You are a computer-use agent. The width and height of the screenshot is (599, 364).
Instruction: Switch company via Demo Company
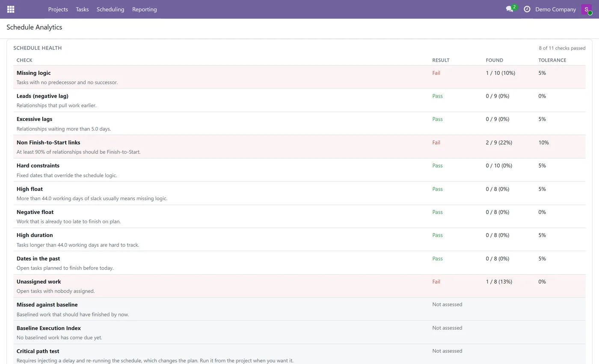click(555, 9)
